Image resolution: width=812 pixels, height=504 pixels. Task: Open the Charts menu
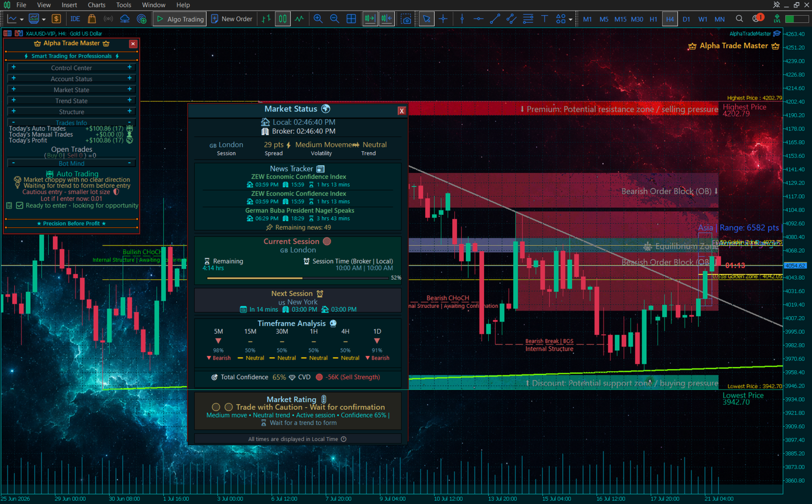point(96,5)
